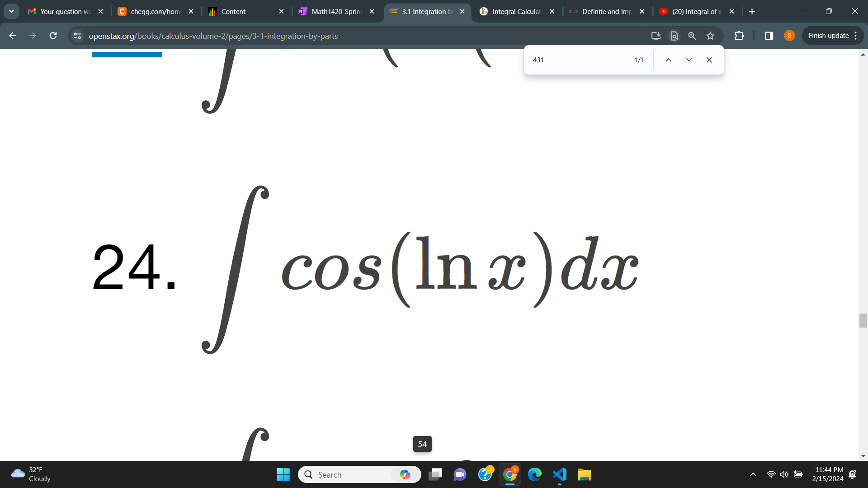Click the screenshot capture icon
The width and height of the screenshot is (868, 488).
pos(655,36)
